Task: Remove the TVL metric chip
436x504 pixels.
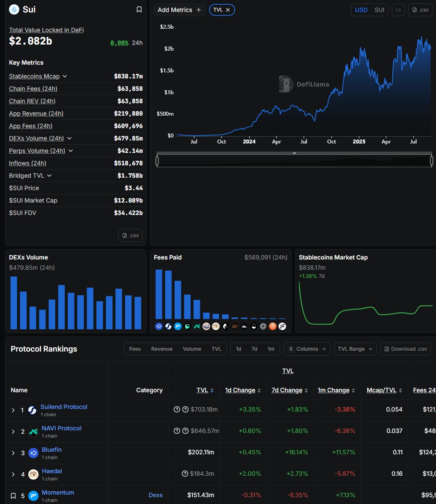Action: pyautogui.click(x=228, y=10)
